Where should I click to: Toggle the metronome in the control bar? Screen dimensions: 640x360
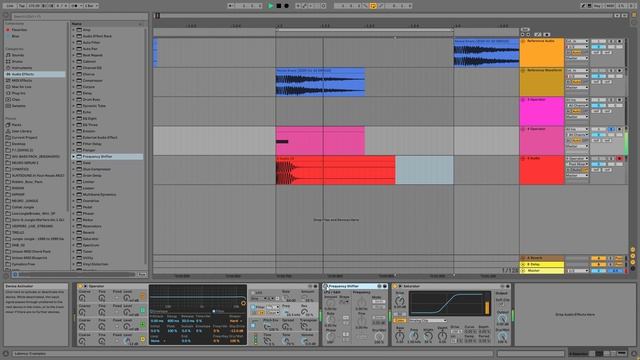(x=77, y=6)
